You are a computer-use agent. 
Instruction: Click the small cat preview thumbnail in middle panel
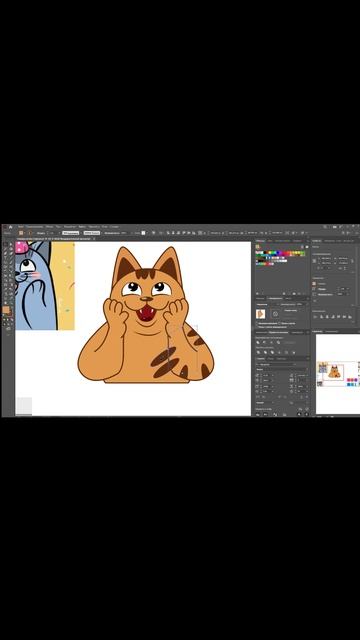tap(260, 314)
